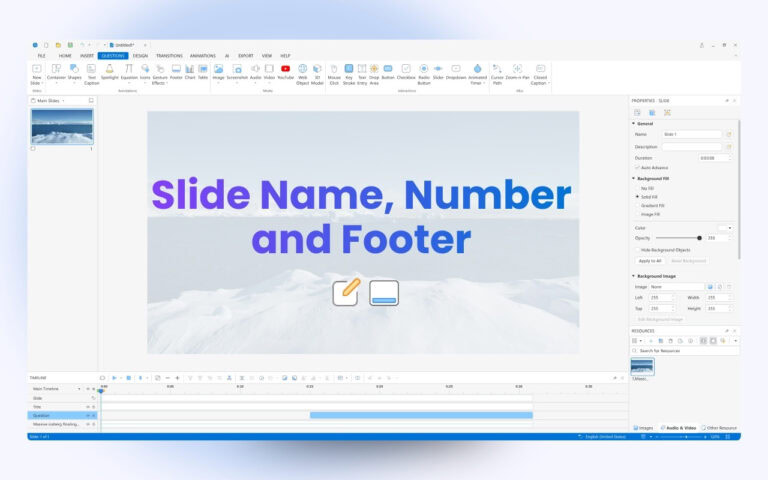Insert a Video object
768x480 pixels.
tap(269, 72)
